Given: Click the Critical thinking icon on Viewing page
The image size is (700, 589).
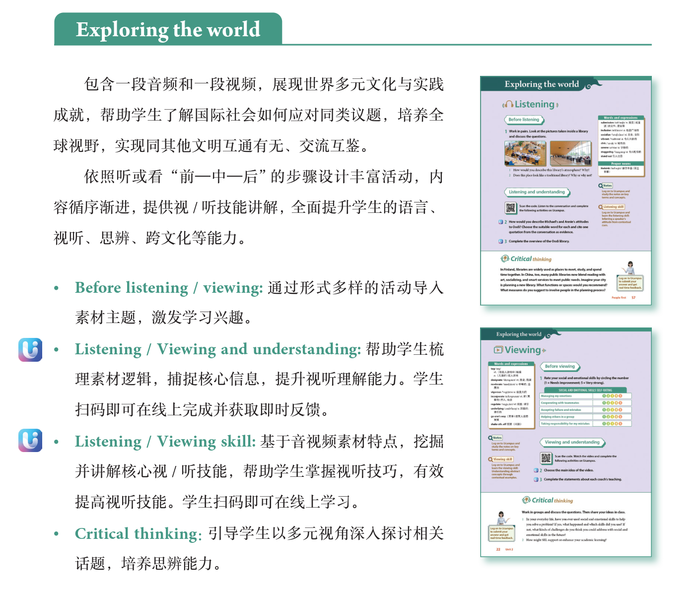Looking at the screenshot, I should (526, 500).
